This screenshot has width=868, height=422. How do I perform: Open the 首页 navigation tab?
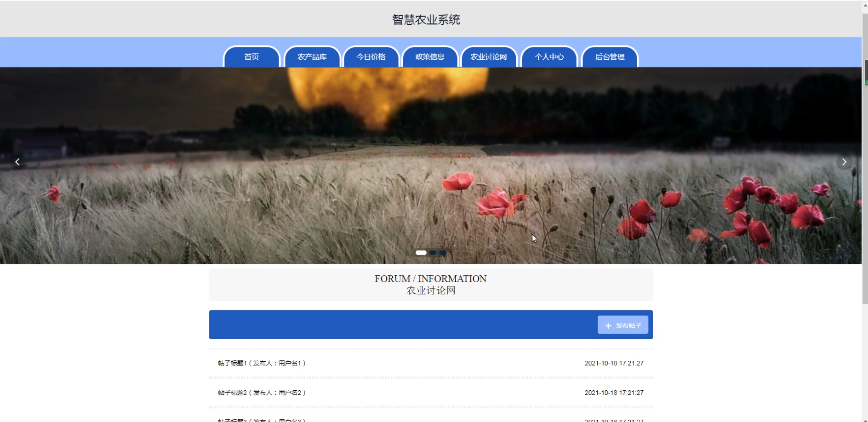tap(251, 57)
